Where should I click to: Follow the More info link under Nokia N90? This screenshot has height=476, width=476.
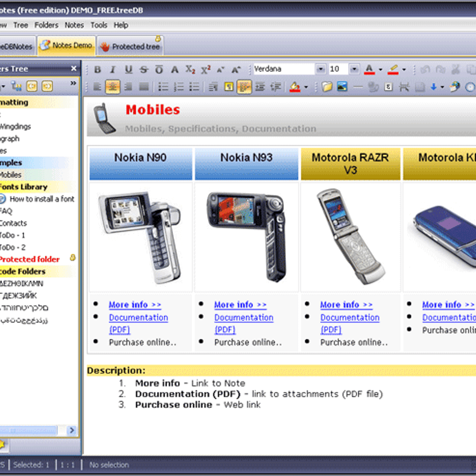[134, 305]
